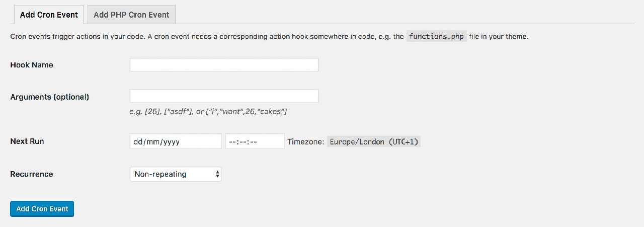Click the minutes segment of time field
This screenshot has height=227, width=644.
pyautogui.click(x=243, y=142)
